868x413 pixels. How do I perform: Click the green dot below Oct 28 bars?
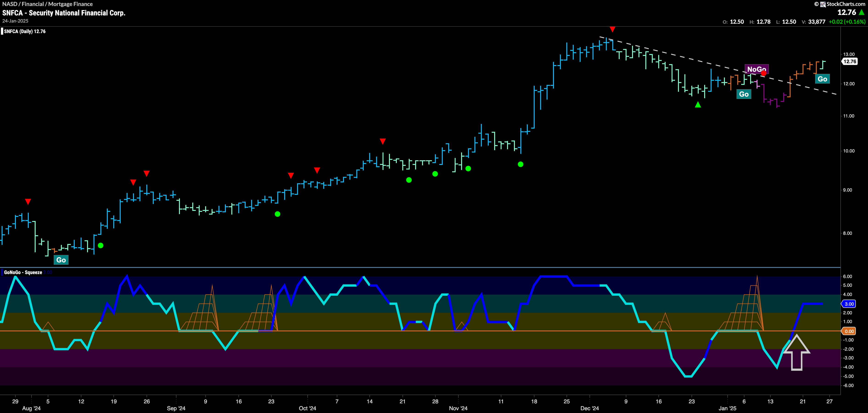[x=435, y=174]
